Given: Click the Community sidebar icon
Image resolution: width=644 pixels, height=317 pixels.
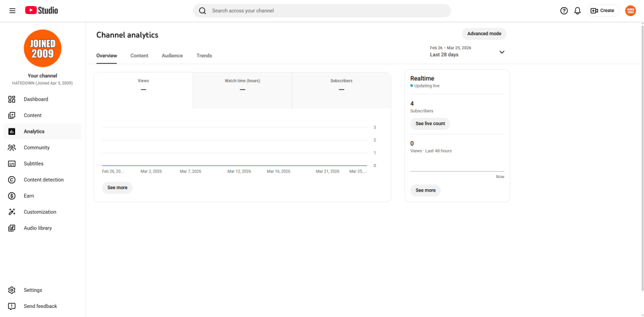Looking at the screenshot, I should pos(12,147).
